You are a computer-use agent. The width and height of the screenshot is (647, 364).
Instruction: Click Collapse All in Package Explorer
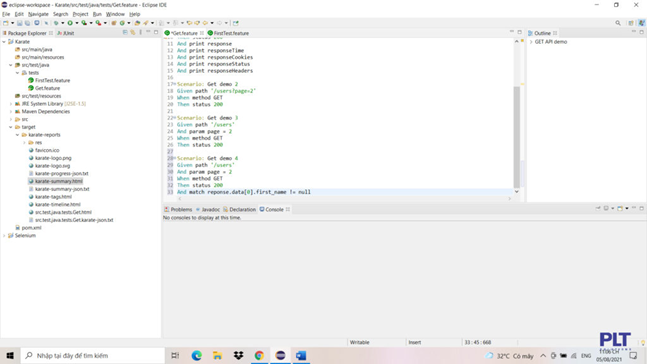[x=125, y=32]
